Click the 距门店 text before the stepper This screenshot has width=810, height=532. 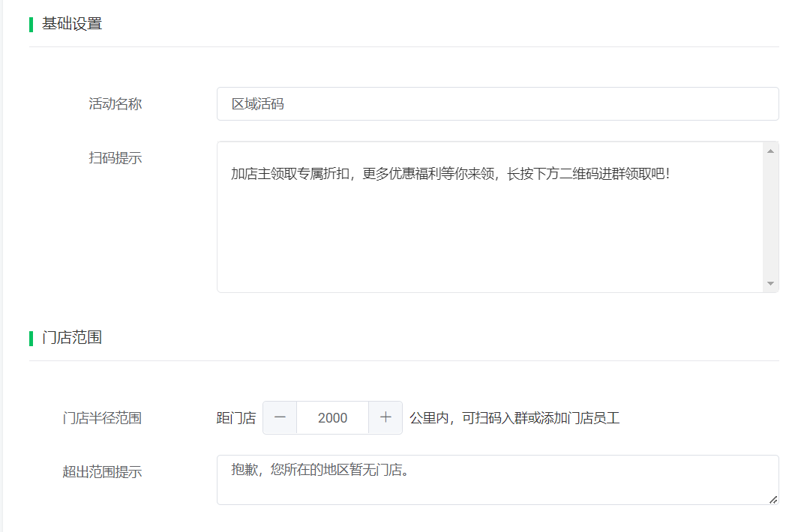coord(237,417)
